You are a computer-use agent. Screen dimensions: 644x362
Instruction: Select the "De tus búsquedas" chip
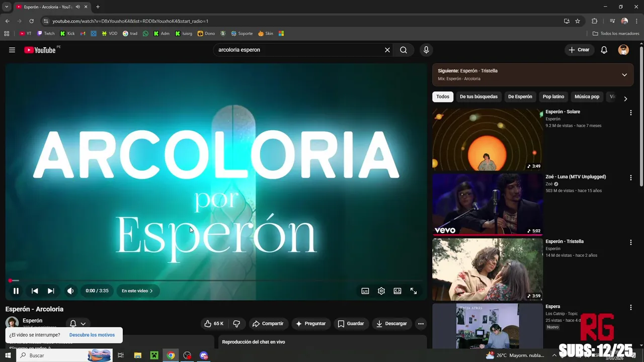(478, 97)
